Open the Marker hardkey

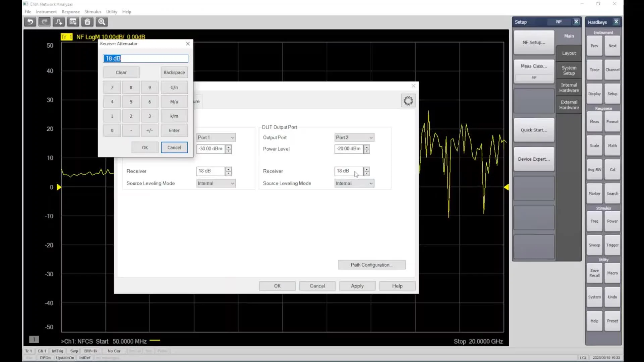(594, 193)
